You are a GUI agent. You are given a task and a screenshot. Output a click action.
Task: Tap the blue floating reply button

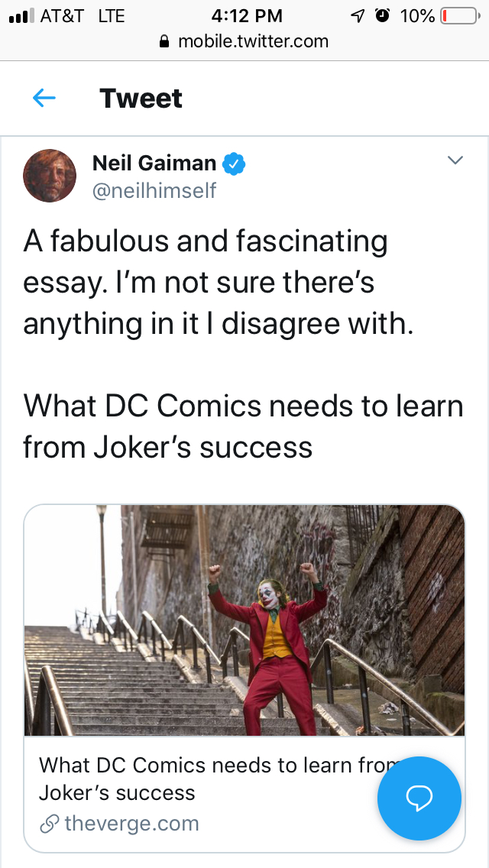pos(419,798)
